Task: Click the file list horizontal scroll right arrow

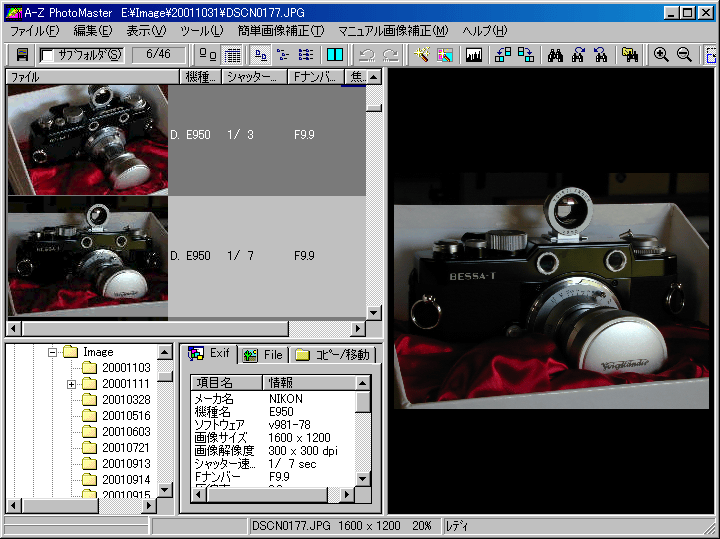Action: pos(358,328)
